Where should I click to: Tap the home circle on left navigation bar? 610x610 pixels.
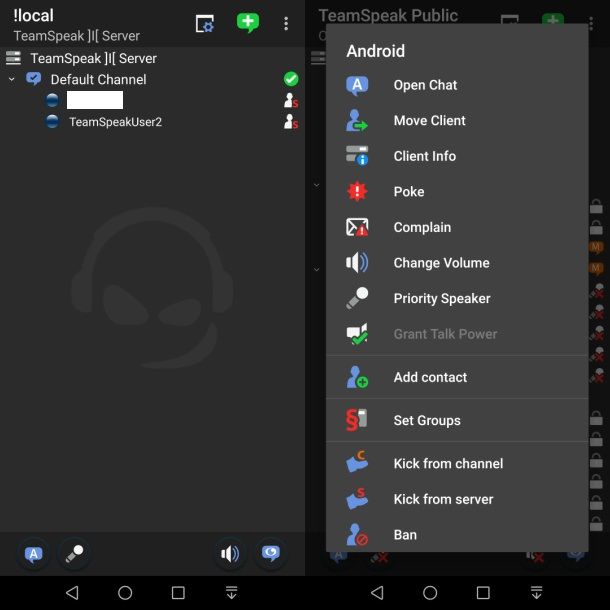(x=125, y=593)
